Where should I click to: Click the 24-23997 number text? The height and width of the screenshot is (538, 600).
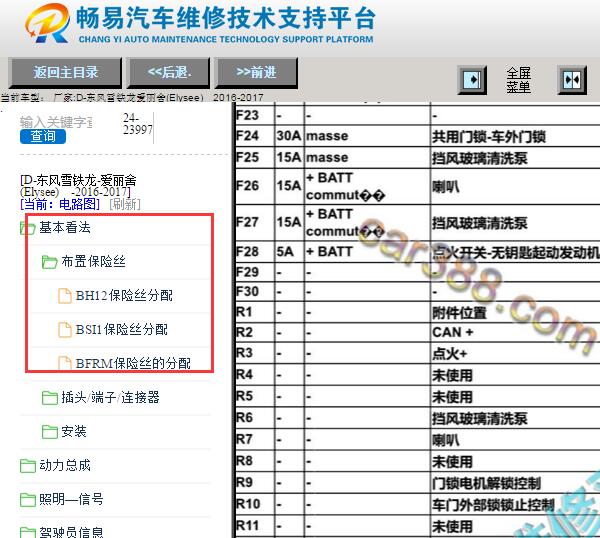coord(138,124)
